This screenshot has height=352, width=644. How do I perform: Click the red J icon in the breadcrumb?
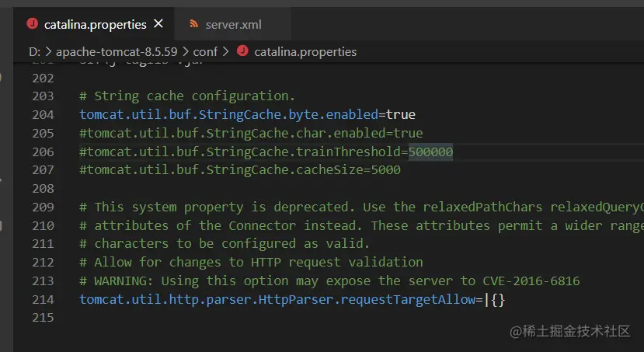pyautogui.click(x=242, y=51)
